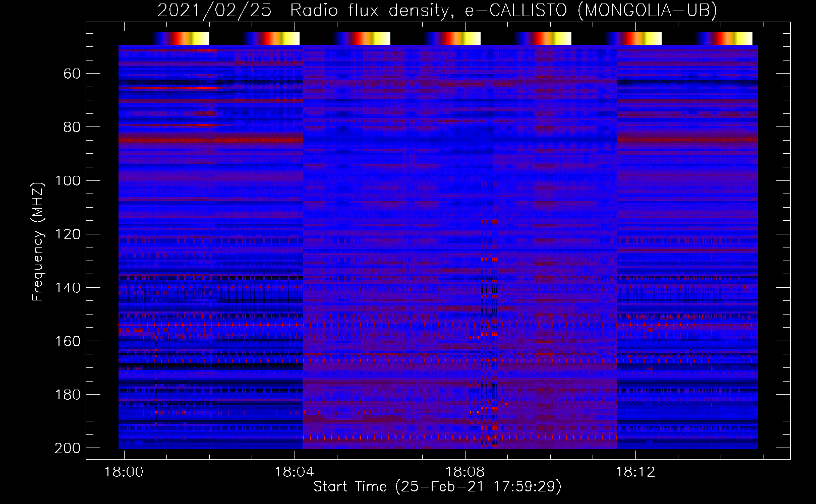816x504 pixels.
Task: Select the 180 MHz frequency tick label
Action: click(x=68, y=395)
